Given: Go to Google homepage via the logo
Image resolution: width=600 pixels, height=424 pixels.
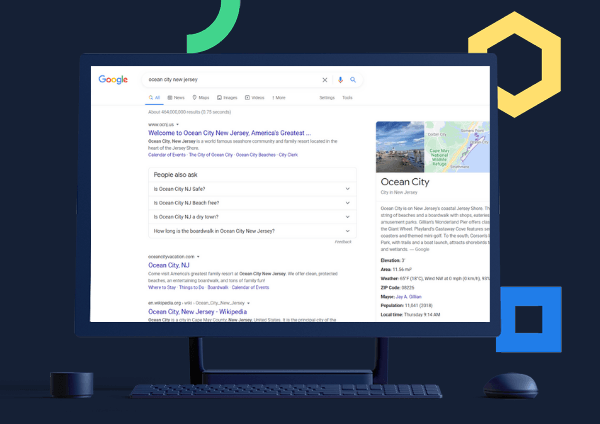Looking at the screenshot, I should (x=113, y=80).
